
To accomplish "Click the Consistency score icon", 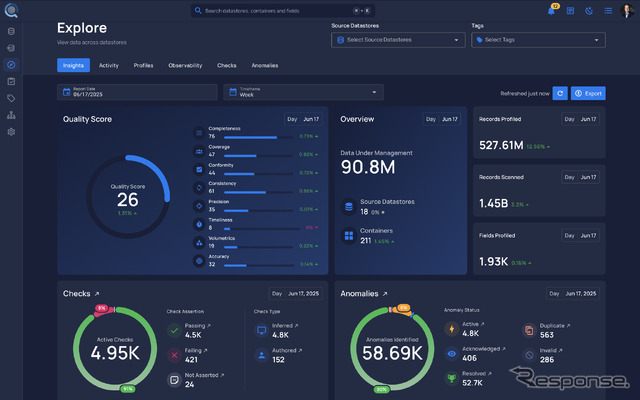I will coord(199,188).
